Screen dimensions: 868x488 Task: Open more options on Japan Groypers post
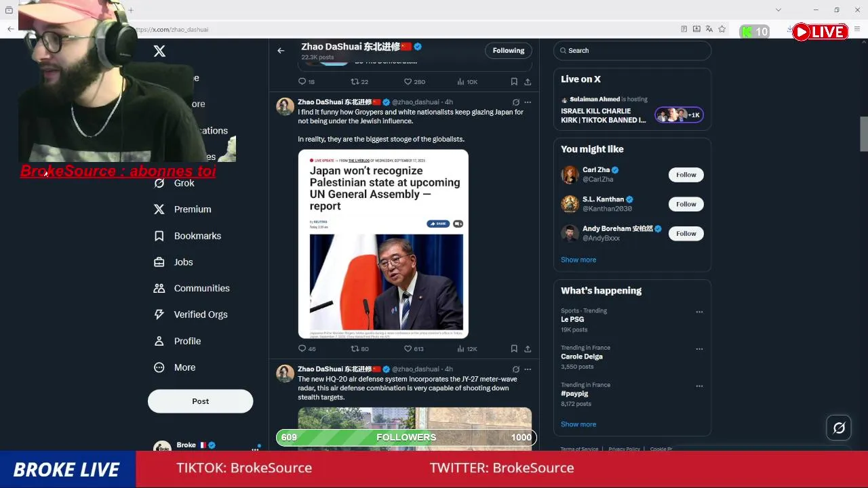[528, 102]
